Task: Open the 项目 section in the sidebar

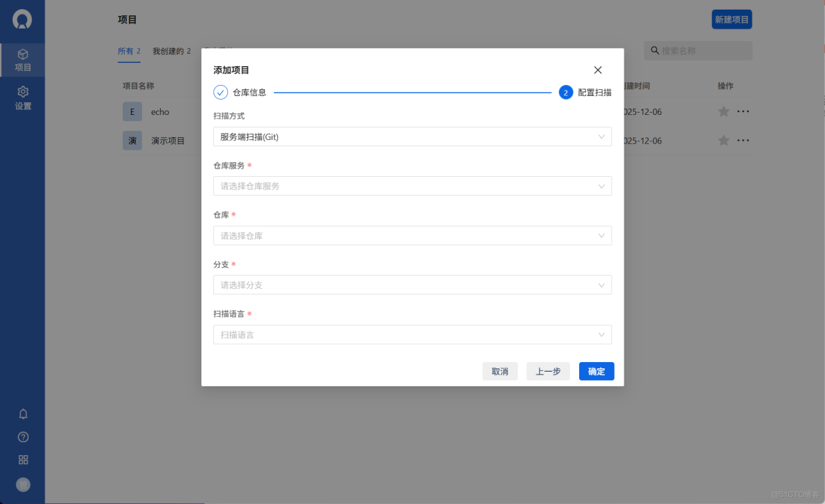Action: coord(23,61)
